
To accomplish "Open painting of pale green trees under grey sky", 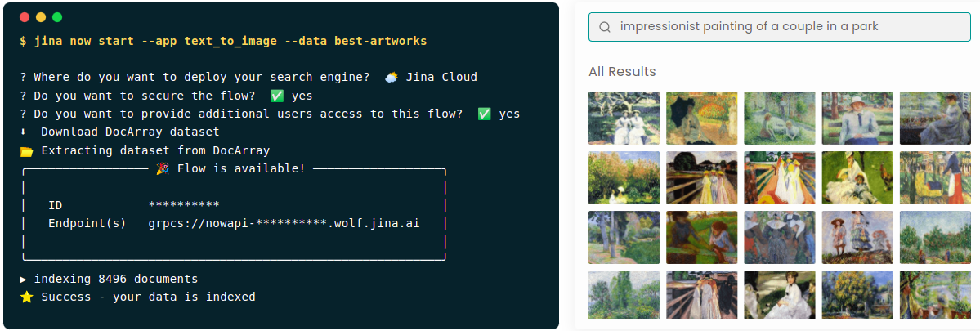I will pos(624,294).
